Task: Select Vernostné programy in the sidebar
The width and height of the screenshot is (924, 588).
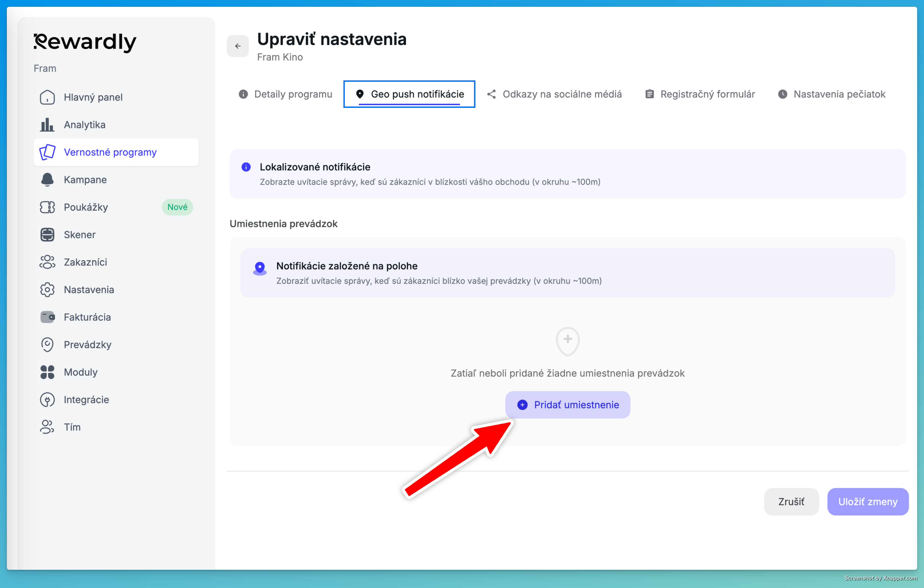Action: (116, 152)
